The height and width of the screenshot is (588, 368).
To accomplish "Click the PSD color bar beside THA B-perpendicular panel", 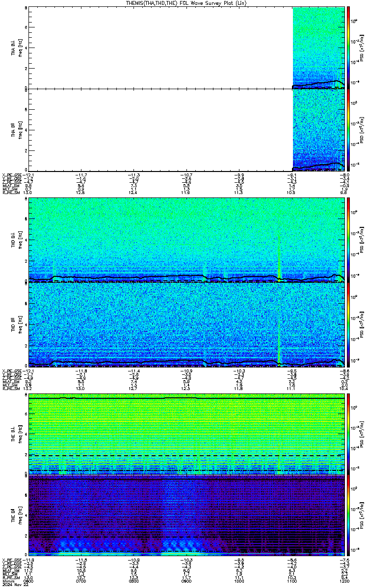I will tap(349, 47).
